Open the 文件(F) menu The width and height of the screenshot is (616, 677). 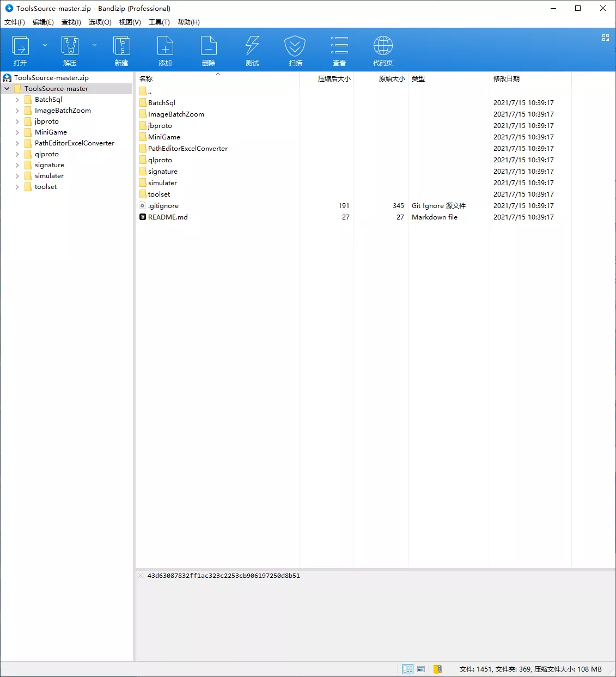(15, 22)
